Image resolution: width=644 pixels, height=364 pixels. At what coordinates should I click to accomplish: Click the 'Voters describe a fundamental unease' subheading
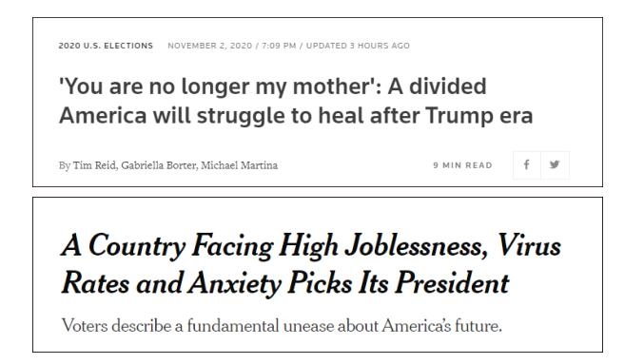click(282, 326)
